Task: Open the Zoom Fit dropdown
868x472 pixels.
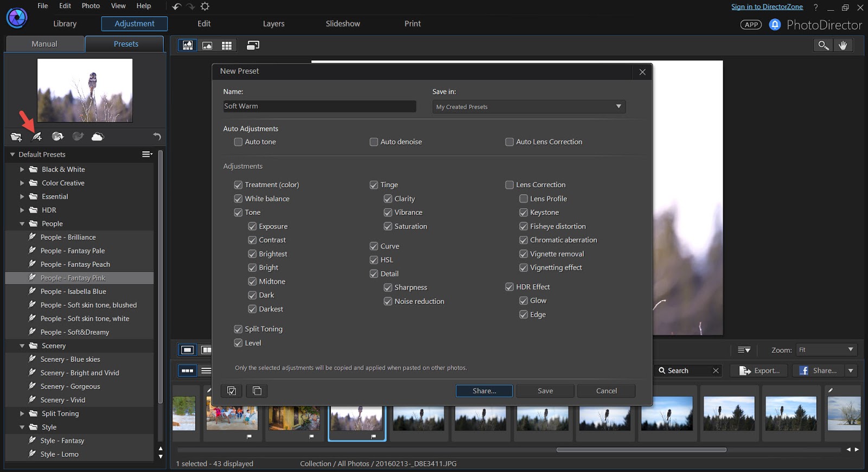Action: point(826,350)
